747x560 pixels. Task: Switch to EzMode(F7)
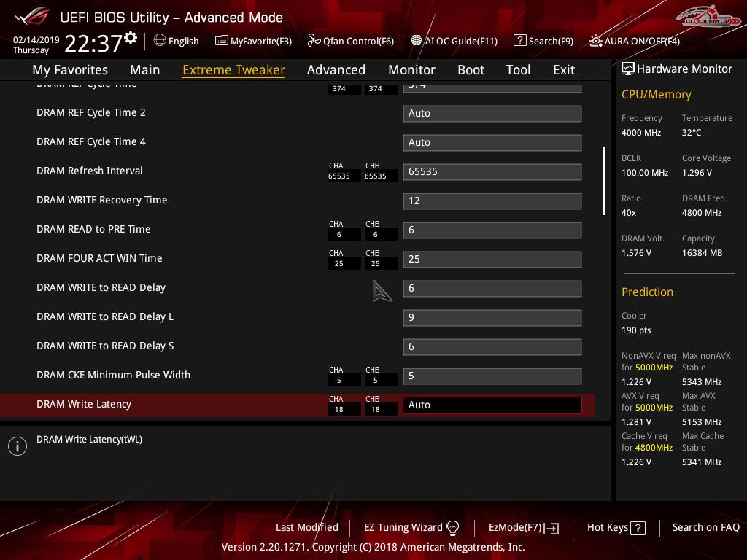coord(523,527)
